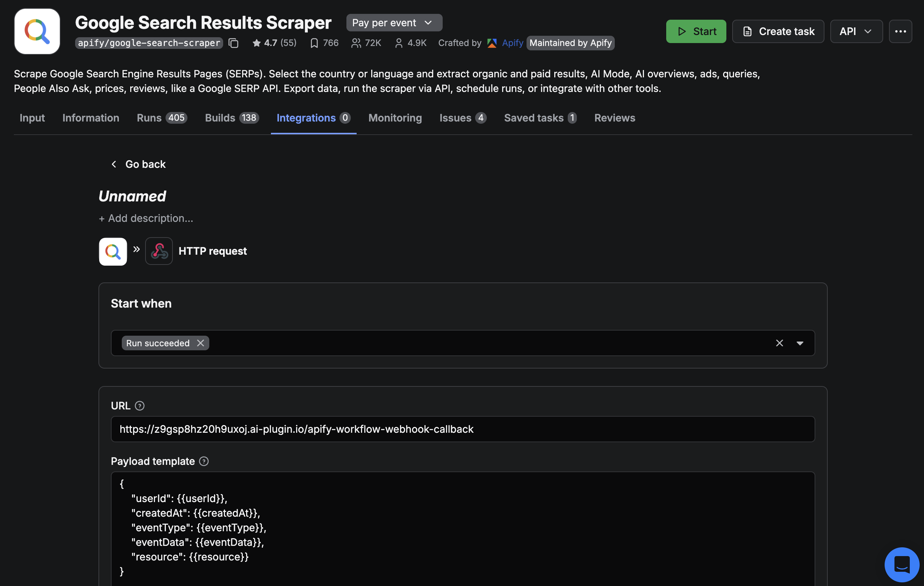924x586 pixels.
Task: Expand the API dropdown menu
Action: (856, 31)
